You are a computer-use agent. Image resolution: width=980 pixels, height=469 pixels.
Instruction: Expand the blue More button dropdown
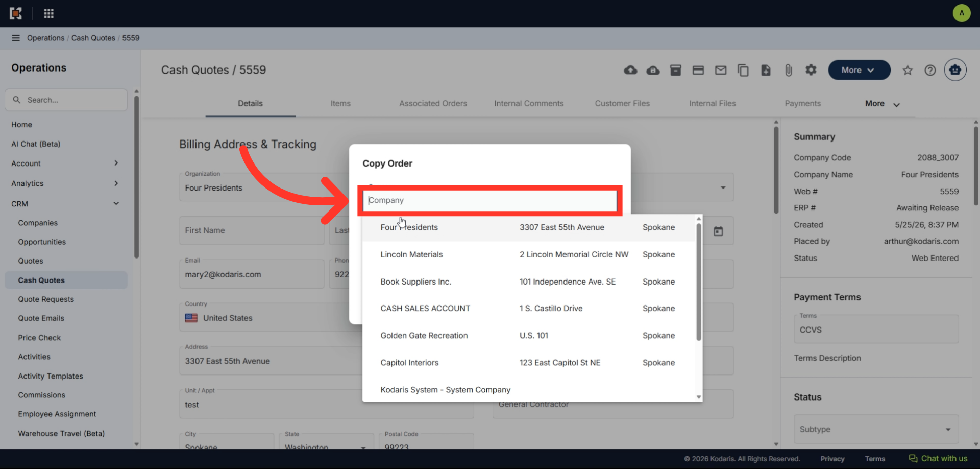(x=859, y=70)
